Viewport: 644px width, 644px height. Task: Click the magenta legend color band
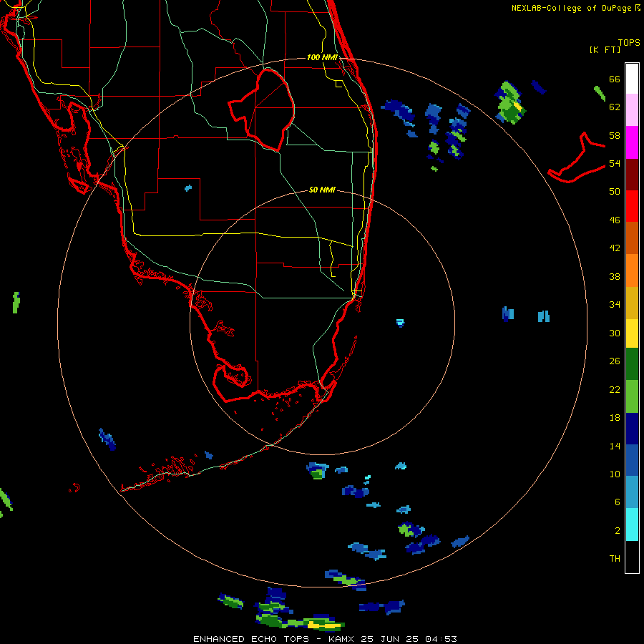632,142
